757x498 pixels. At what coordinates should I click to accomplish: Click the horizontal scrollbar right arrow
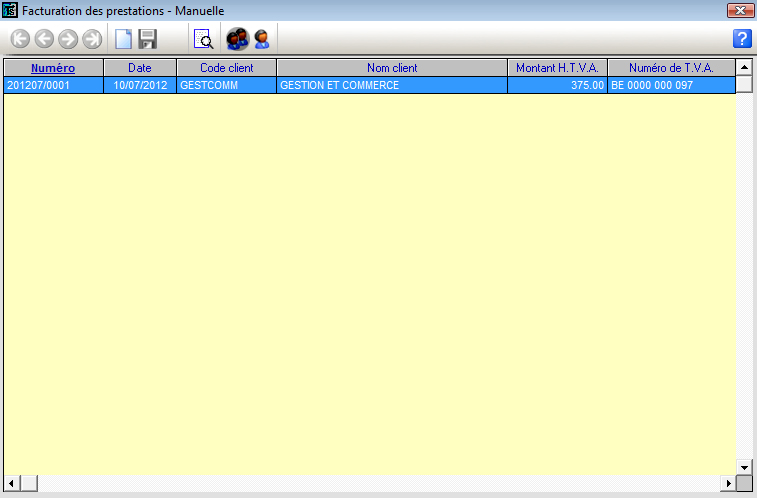pos(728,483)
